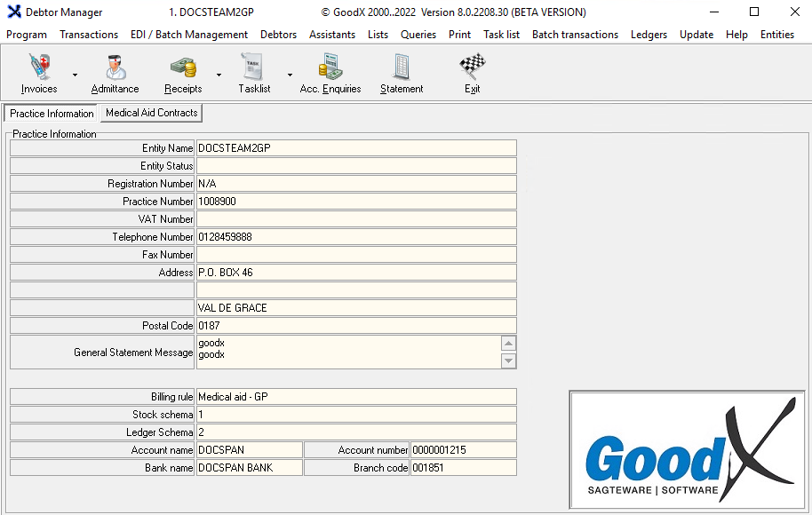Open the Transactions menu
812x515 pixels.
[89, 35]
